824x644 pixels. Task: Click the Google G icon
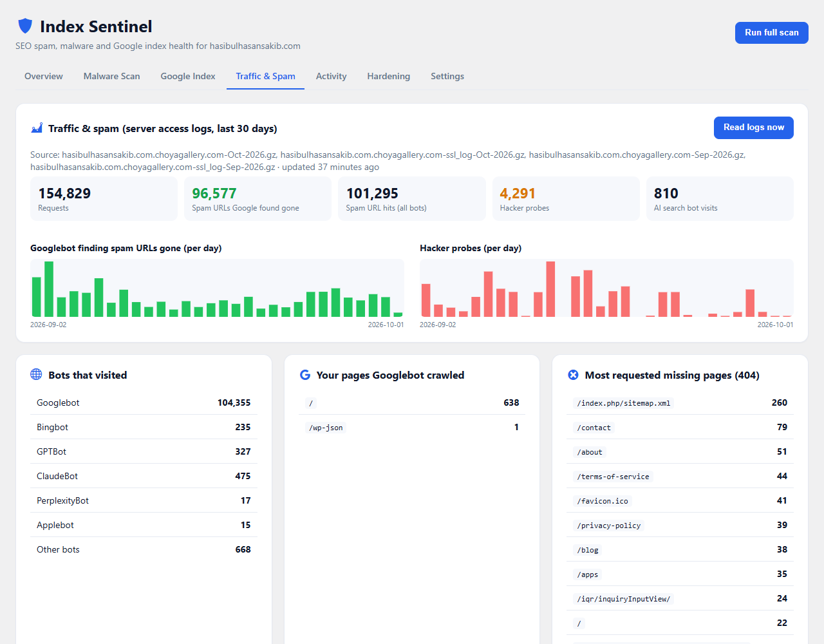(305, 375)
